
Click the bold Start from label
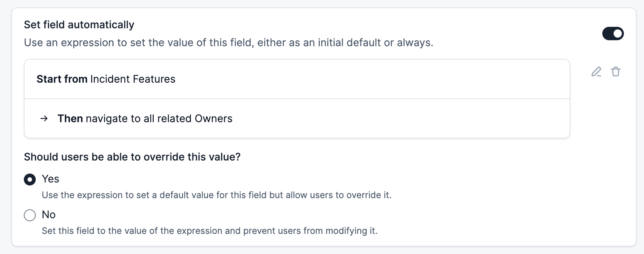click(x=62, y=79)
